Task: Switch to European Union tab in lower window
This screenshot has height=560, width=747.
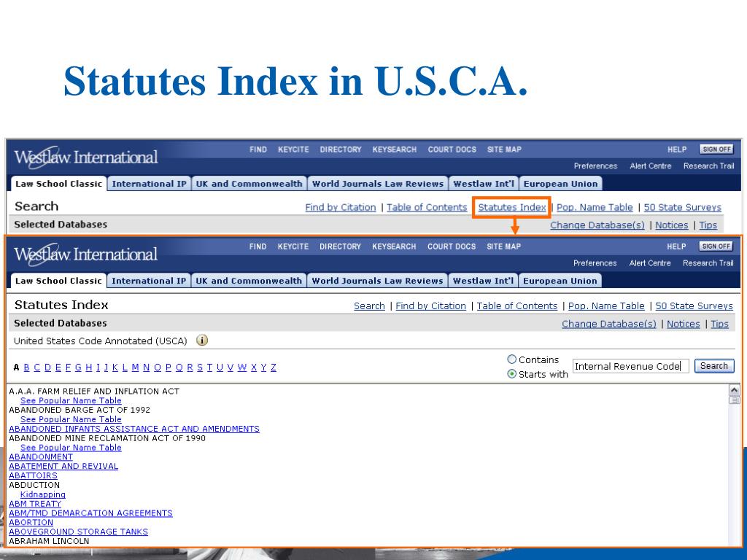Action: coord(560,281)
